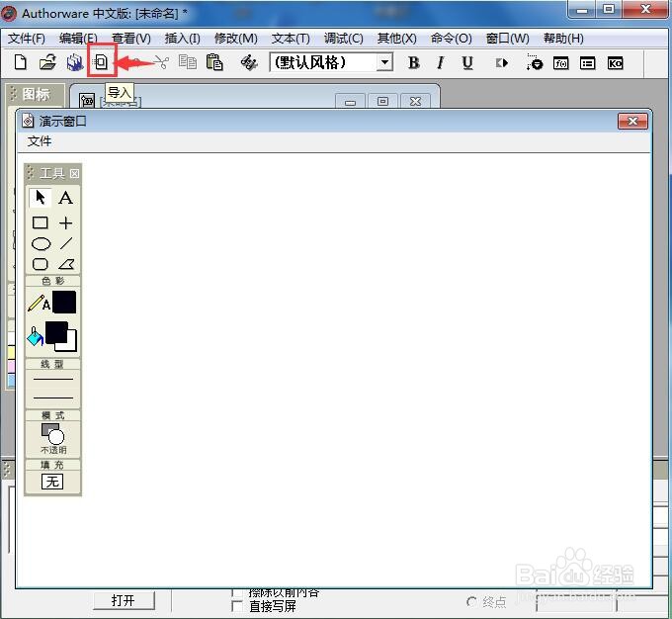This screenshot has height=619, width=672.
Task: Select the Rounded rectangle tool
Action: point(41,264)
